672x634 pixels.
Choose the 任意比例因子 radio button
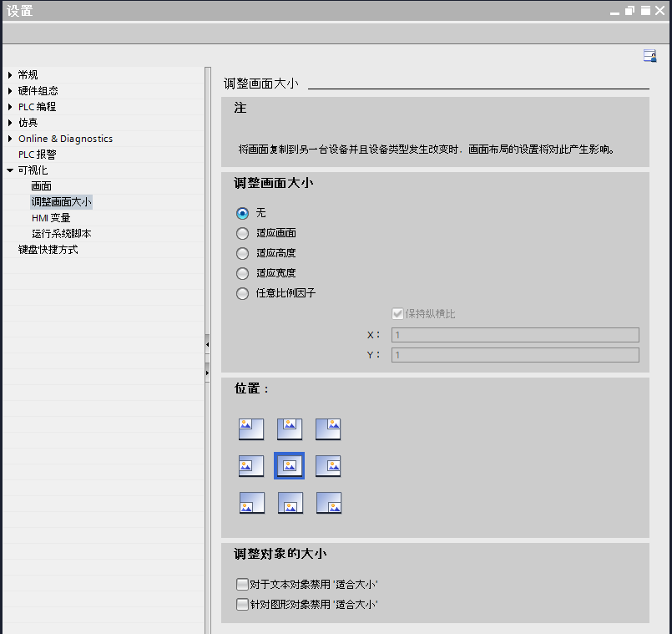click(x=243, y=293)
